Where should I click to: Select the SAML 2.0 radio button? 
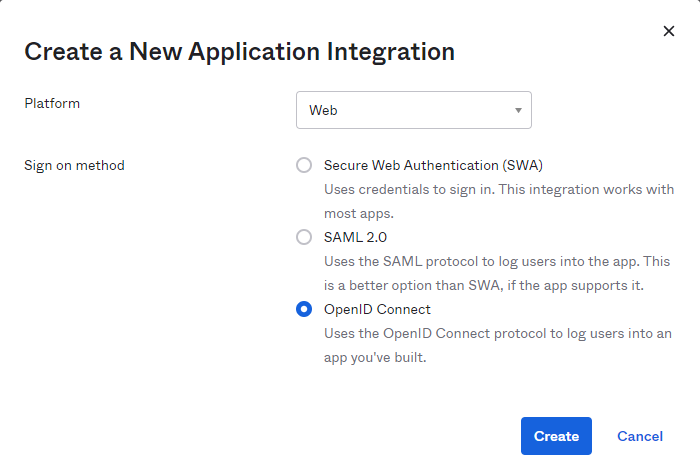tap(304, 237)
